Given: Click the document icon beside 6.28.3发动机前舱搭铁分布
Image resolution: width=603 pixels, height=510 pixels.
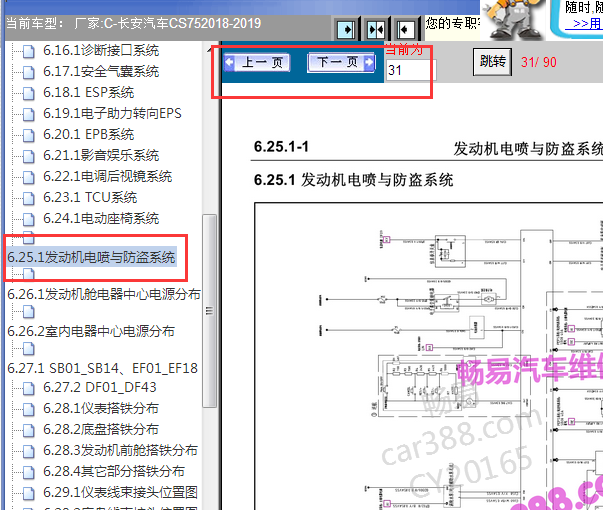Looking at the screenshot, I should pyautogui.click(x=28, y=451).
